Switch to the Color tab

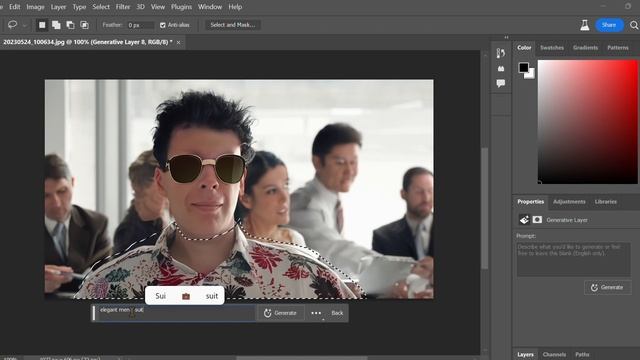[524, 48]
